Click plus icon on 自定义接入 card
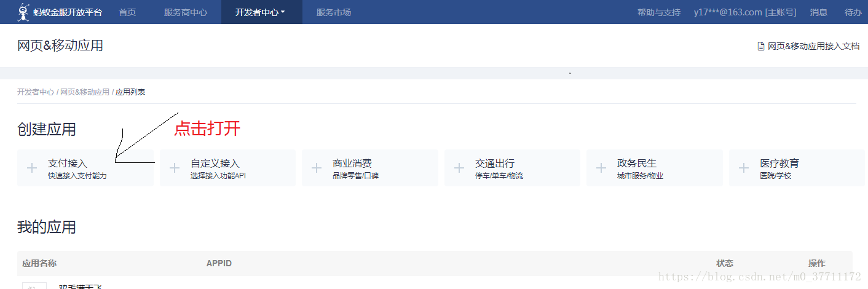This screenshot has width=868, height=289. (x=175, y=168)
